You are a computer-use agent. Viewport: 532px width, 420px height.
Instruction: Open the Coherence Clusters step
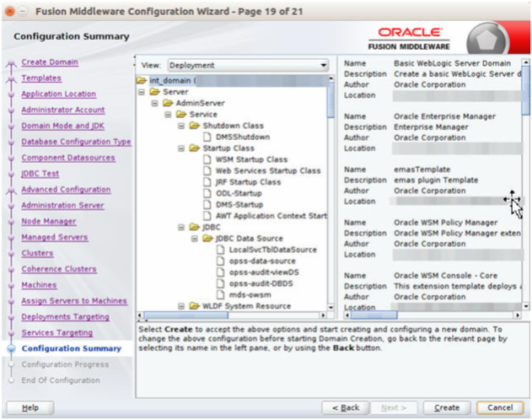[59, 269]
